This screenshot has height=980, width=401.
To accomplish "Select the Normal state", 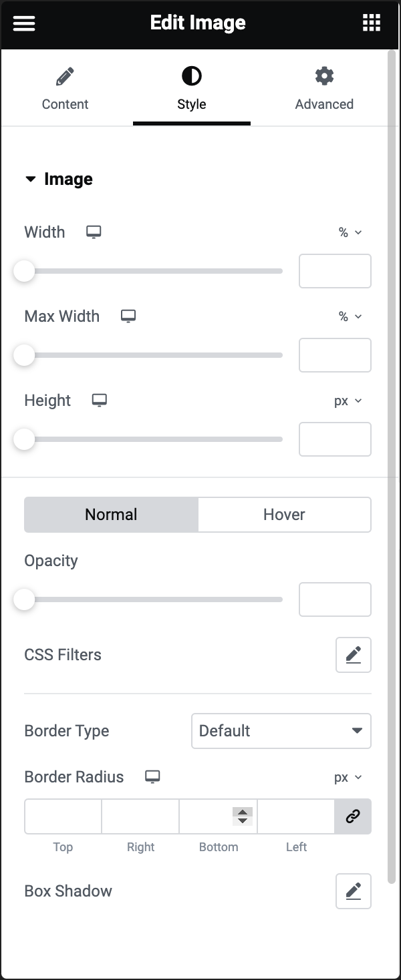I will coord(111,515).
